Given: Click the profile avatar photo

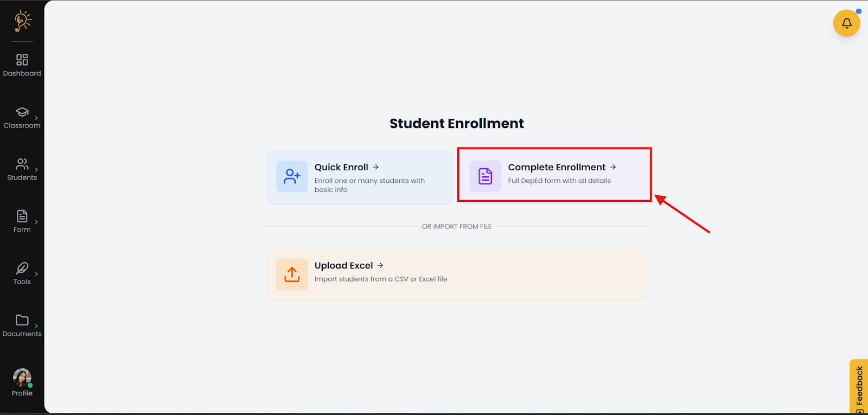Looking at the screenshot, I should (22, 377).
